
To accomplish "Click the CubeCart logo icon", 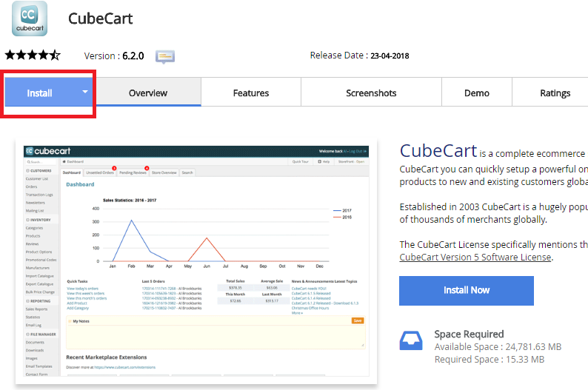I will (30, 19).
